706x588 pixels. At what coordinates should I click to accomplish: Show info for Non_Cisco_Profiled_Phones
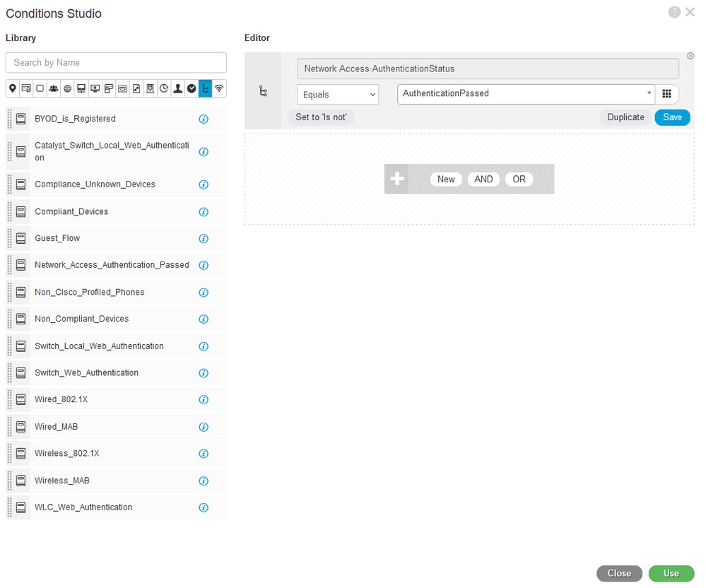(204, 292)
